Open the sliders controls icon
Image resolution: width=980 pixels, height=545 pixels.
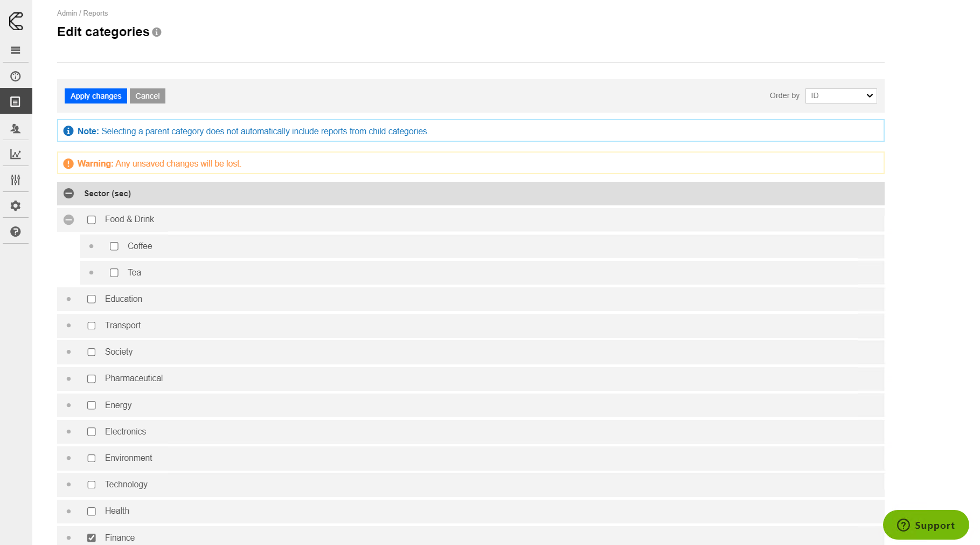coord(16,180)
